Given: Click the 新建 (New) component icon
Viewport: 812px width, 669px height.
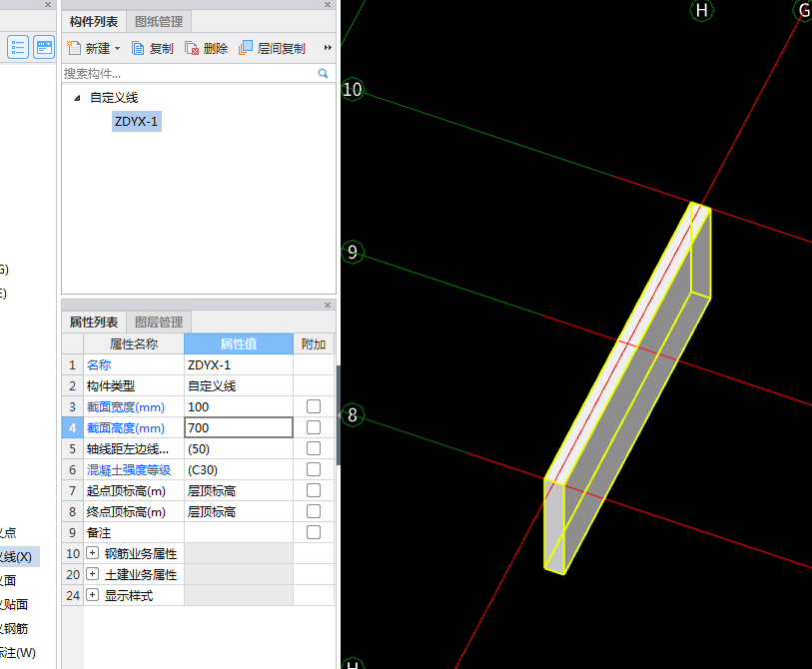Looking at the screenshot, I should click(x=74, y=48).
